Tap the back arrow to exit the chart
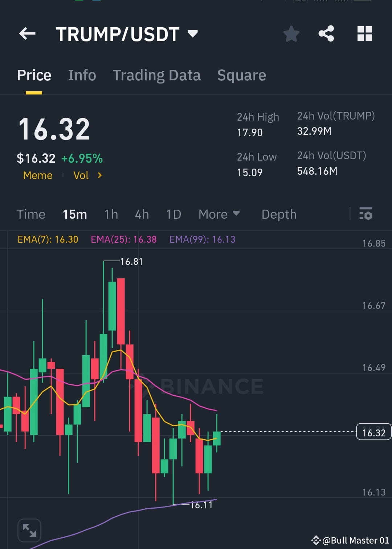Viewport: 392px width, 549px height. tap(27, 33)
